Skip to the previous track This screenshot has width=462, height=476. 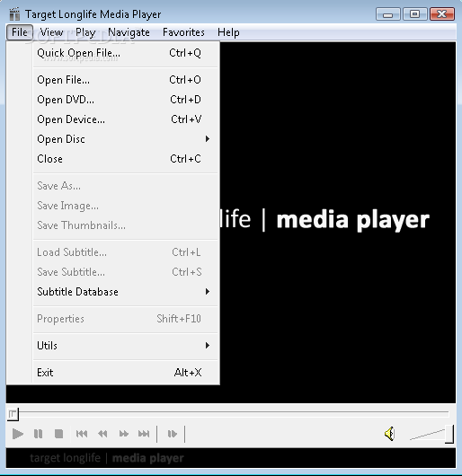click(82, 434)
